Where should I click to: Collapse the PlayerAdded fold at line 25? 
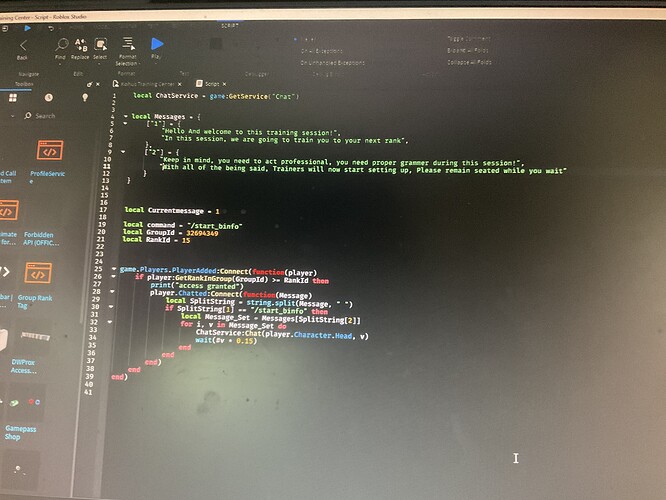[114, 268]
